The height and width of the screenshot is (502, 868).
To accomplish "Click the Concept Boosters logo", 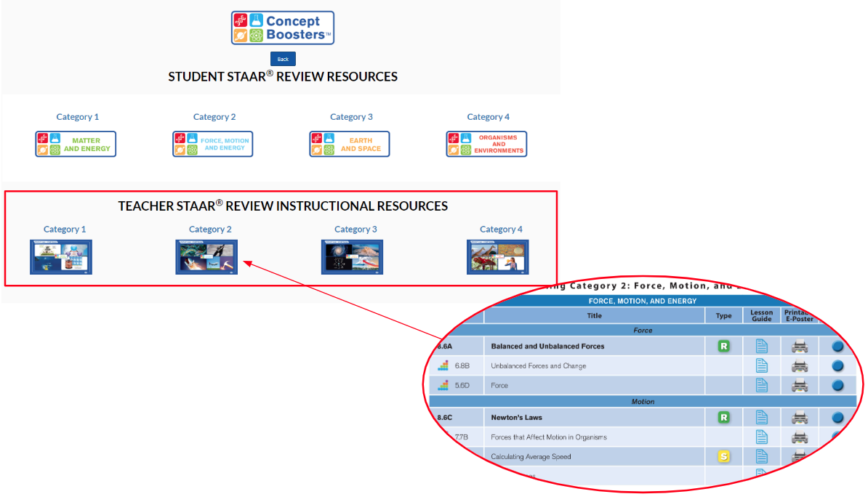I will (x=283, y=28).
